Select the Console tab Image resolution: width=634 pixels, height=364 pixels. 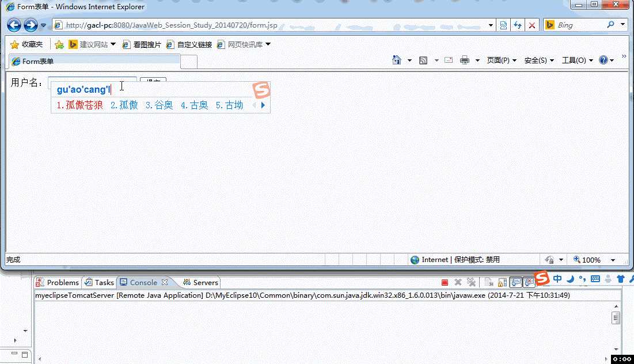pyautogui.click(x=139, y=282)
